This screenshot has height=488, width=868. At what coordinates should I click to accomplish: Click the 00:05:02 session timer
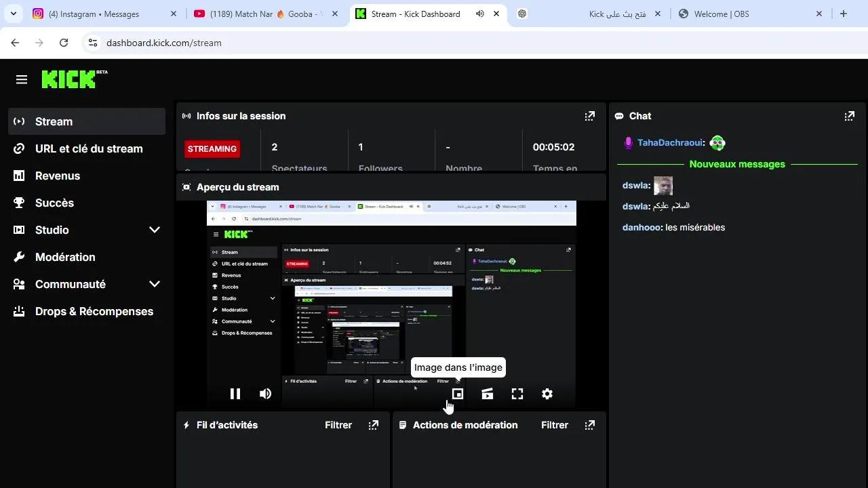pos(553,147)
